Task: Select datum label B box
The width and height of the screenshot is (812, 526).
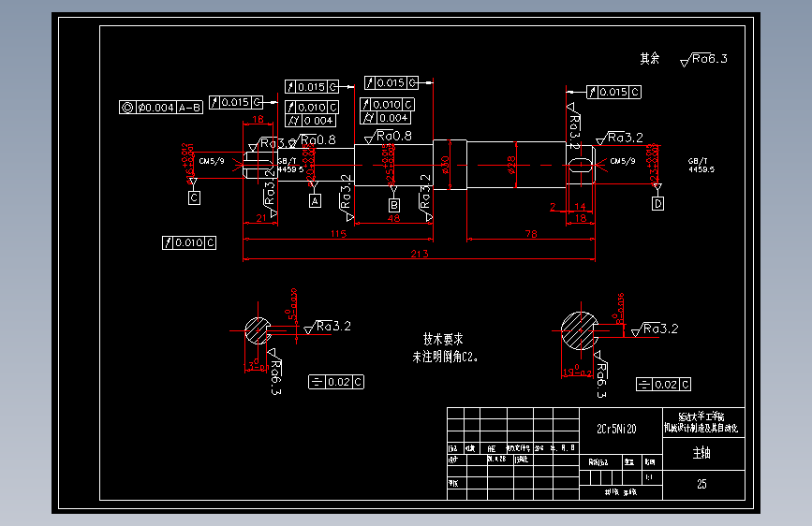Action: click(394, 205)
